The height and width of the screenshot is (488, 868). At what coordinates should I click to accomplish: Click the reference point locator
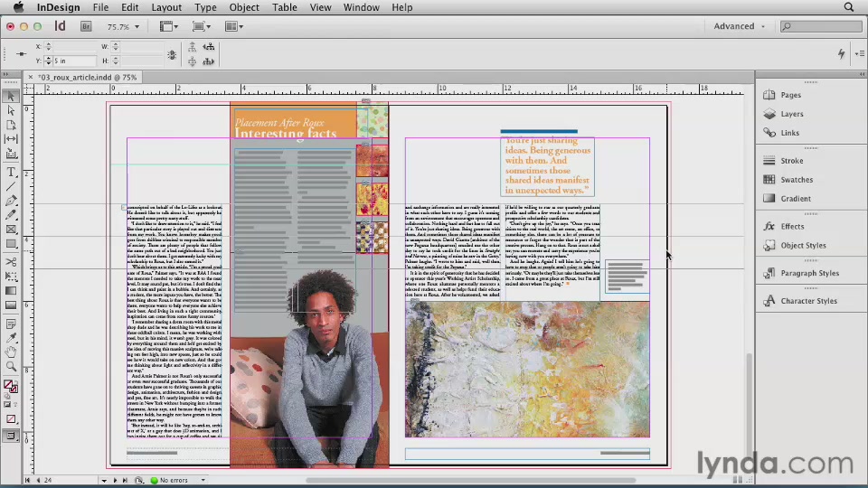(21, 53)
